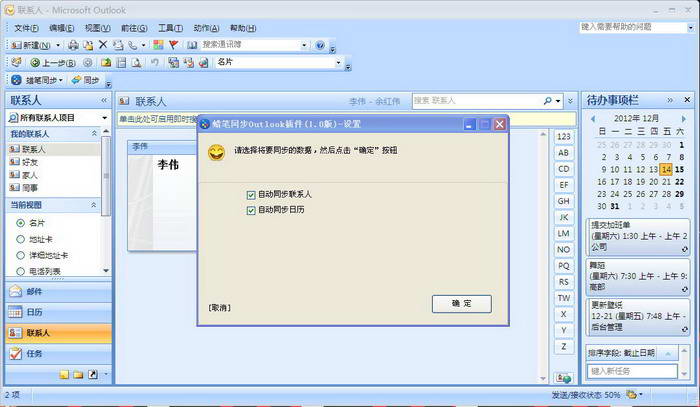Click the Delete (X) toolbar icon
Image resolution: width=700 pixels, height=407 pixels.
[x=103, y=45]
